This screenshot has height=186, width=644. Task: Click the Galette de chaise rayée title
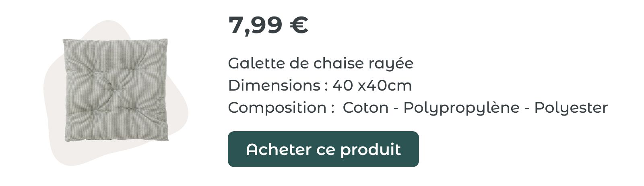tap(321, 63)
